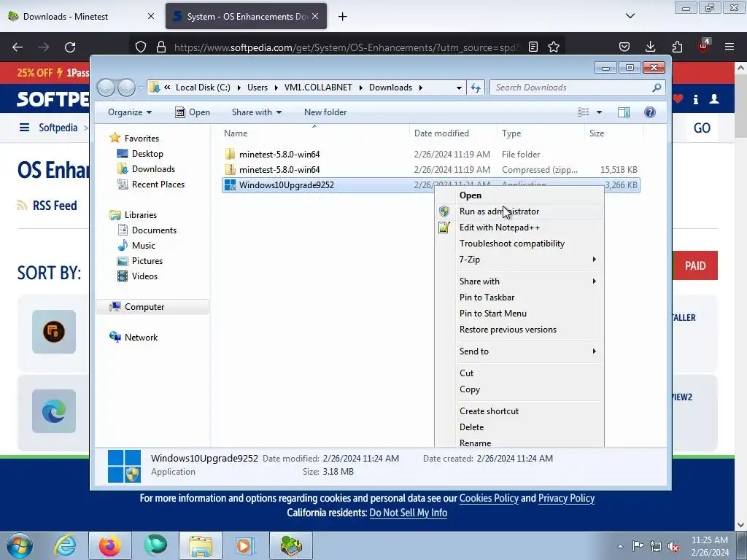Open Windows Start orb
Viewport: 747px width, 560px height.
20,546
